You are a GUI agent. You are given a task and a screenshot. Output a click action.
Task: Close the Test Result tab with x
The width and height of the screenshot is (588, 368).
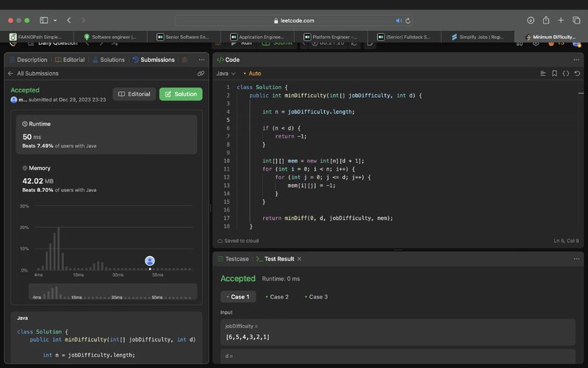pos(299,259)
